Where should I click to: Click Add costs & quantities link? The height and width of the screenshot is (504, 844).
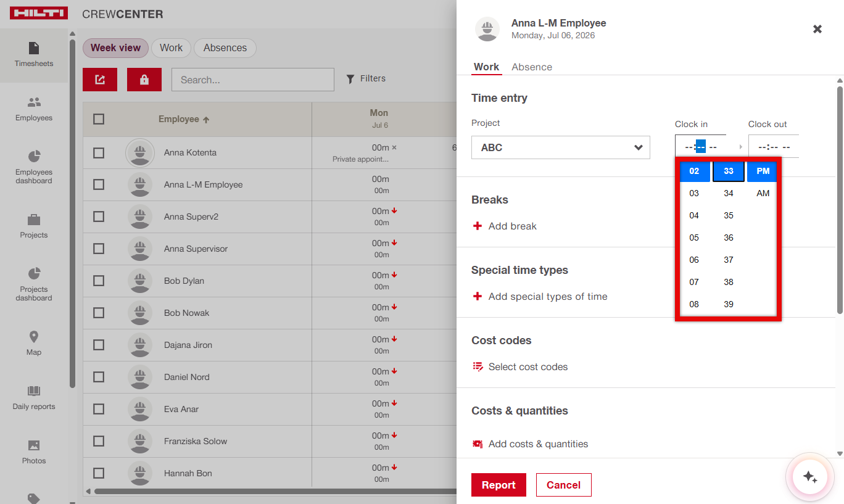pyautogui.click(x=538, y=444)
